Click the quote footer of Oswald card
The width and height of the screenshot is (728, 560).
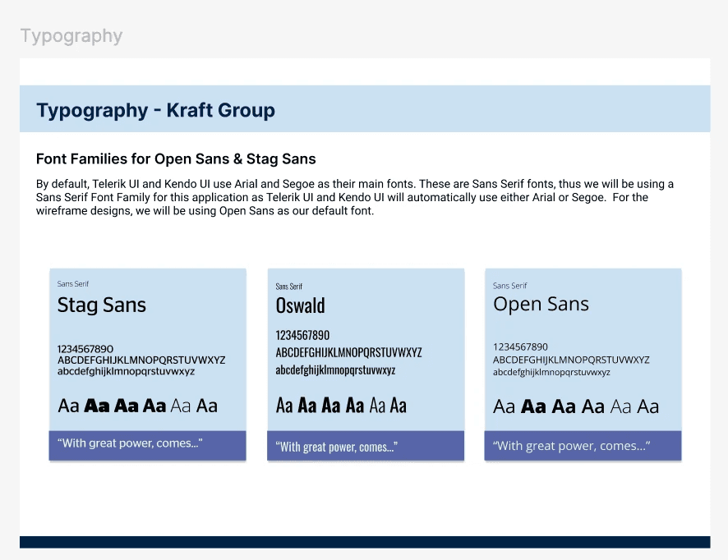coord(366,445)
